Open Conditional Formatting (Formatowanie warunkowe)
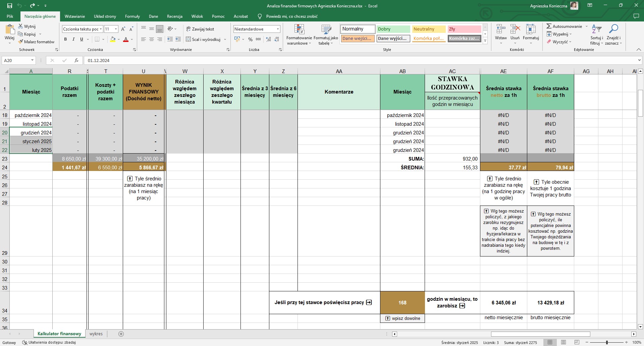 (x=299, y=30)
